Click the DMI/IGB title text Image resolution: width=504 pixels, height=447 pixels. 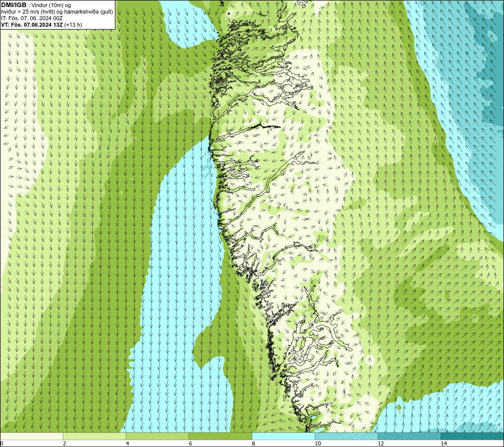click(14, 5)
